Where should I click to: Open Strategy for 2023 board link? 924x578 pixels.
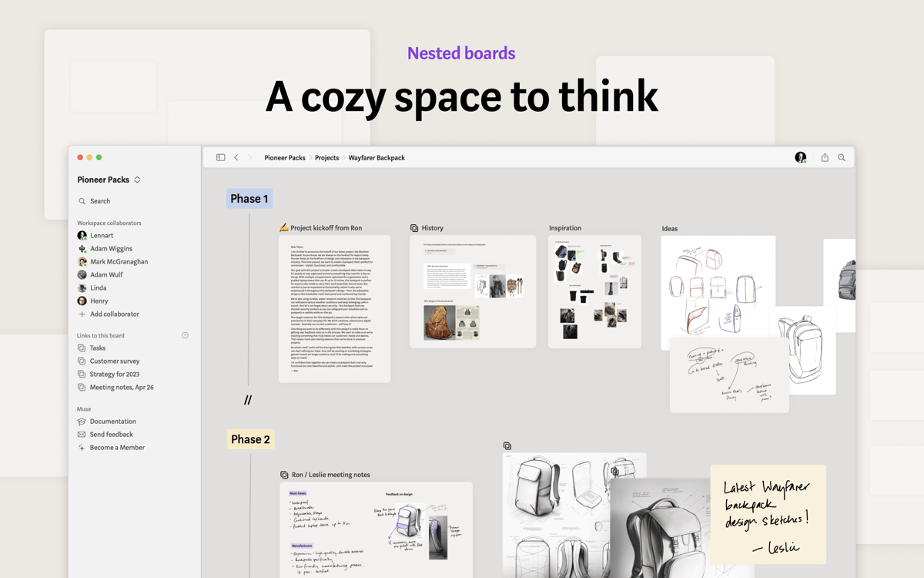tap(114, 375)
